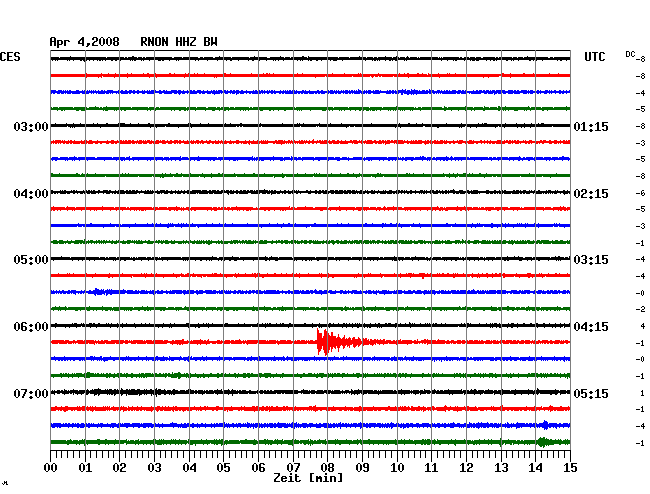Click the "00" minute tick label
This screenshot has width=650, height=494.
[51, 468]
